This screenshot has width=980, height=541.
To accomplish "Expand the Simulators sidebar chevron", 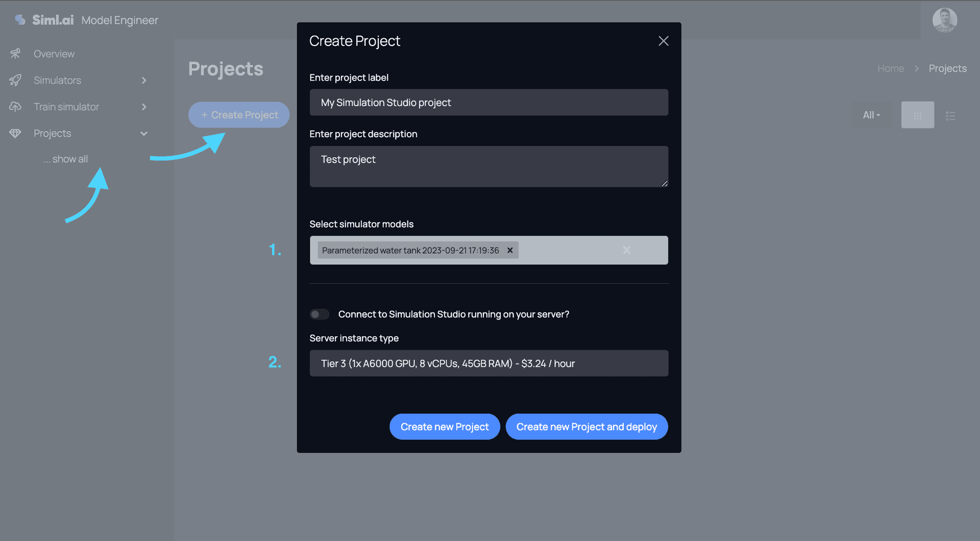I will (144, 80).
